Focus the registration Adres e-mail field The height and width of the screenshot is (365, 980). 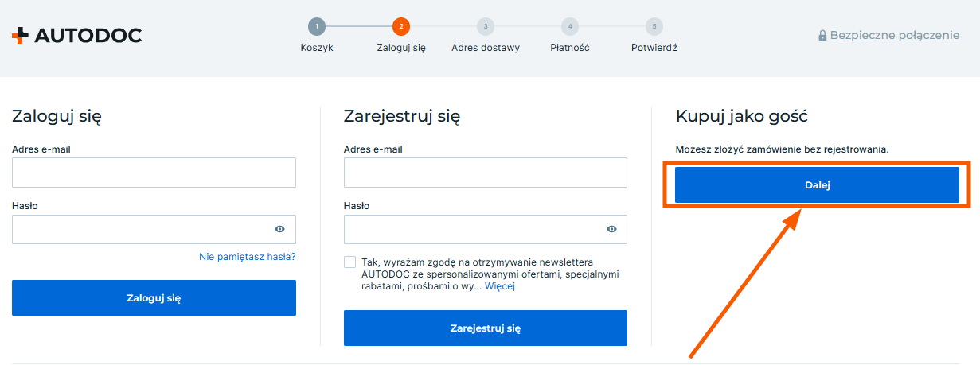point(486,173)
